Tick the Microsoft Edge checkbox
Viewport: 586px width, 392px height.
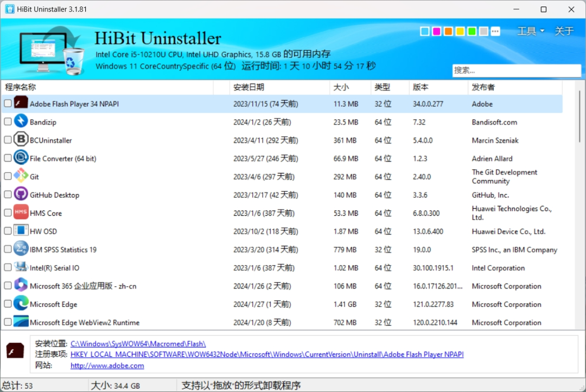click(x=8, y=304)
